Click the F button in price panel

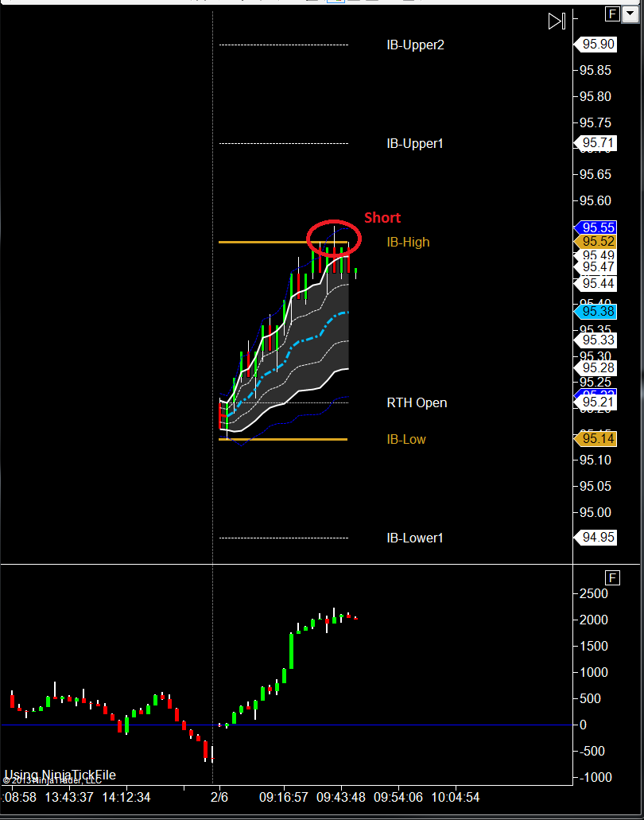(612, 14)
